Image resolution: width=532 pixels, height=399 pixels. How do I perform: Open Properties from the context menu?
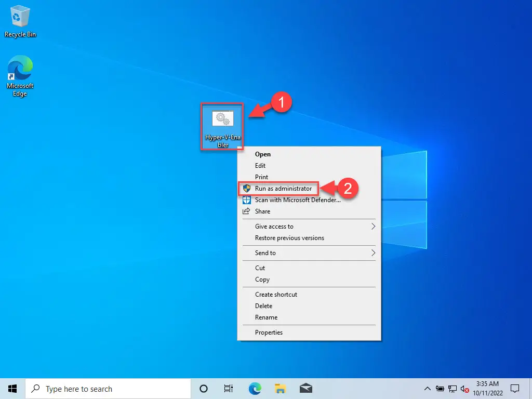(x=309, y=332)
